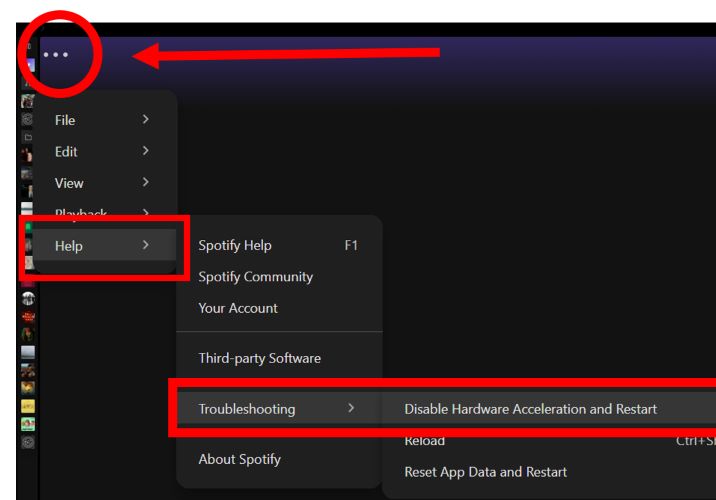The image size is (716, 500).
Task: Open the folder icon in the library sidebar
Action: point(28,137)
